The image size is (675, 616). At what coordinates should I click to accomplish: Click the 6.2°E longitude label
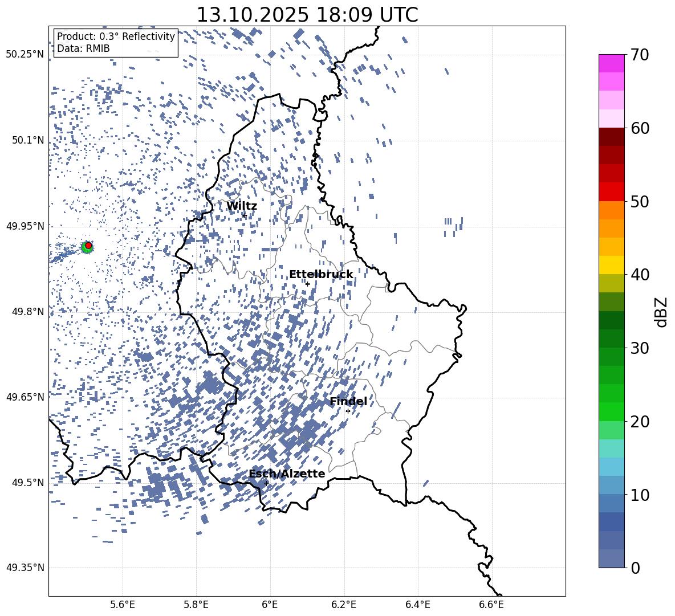(344, 605)
